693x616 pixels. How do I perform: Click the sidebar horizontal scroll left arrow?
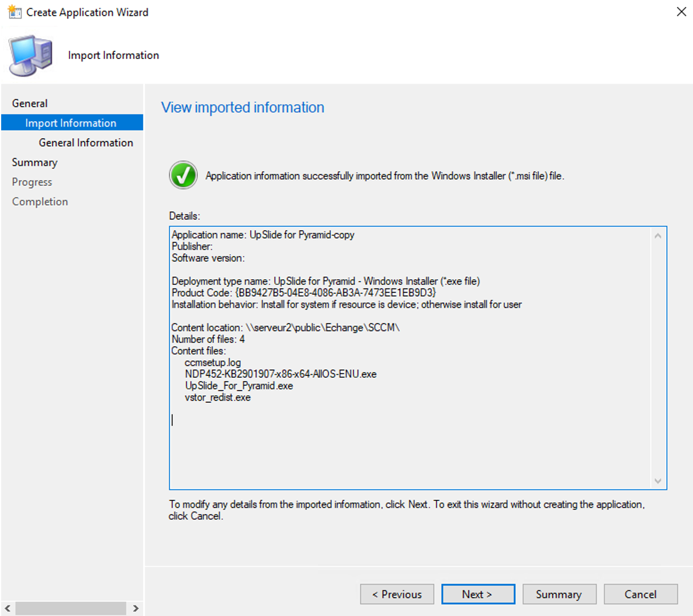coord(8,608)
